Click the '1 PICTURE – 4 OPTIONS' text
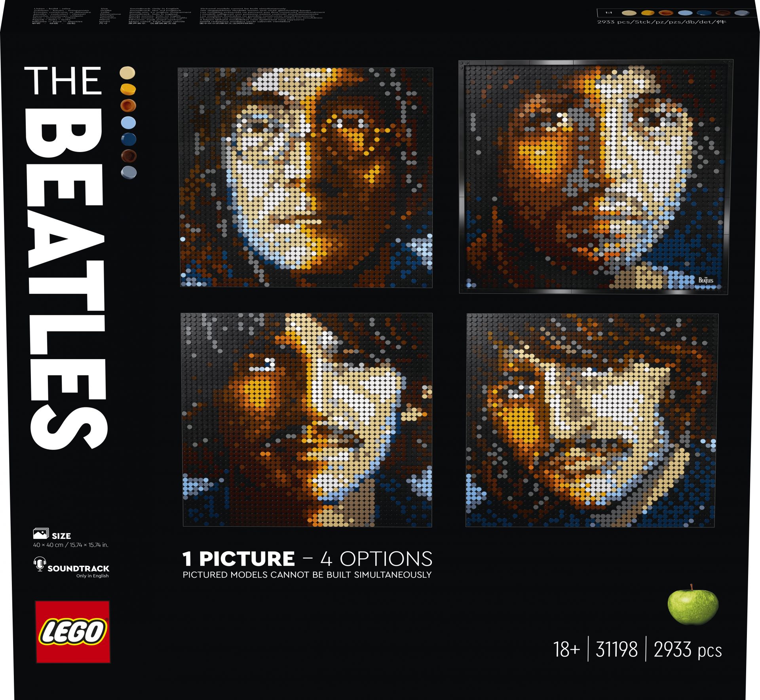The height and width of the screenshot is (700, 760). [308, 559]
